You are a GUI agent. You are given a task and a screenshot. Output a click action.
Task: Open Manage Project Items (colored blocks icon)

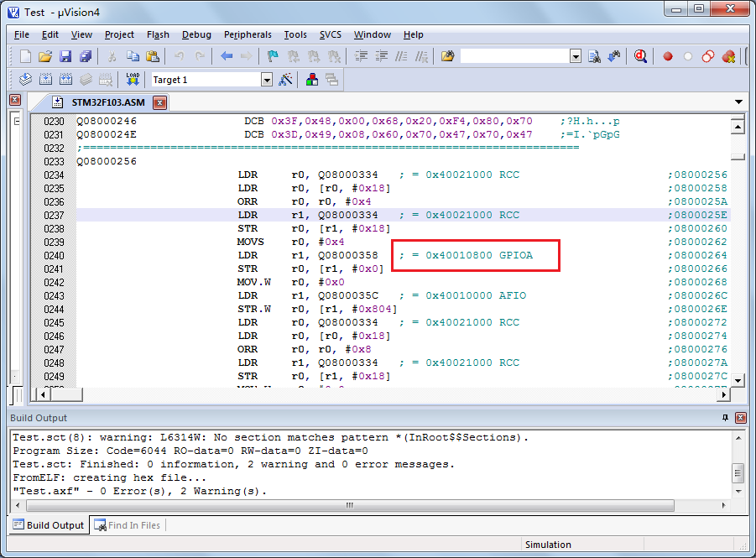pos(311,80)
